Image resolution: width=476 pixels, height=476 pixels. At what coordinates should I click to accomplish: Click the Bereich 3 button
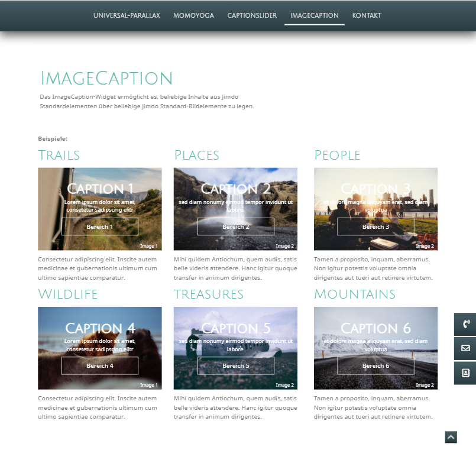375,226
